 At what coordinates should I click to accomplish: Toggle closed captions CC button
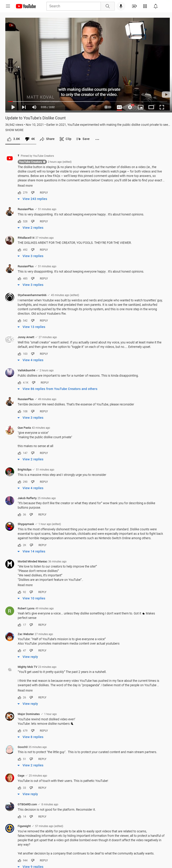(x=119, y=107)
